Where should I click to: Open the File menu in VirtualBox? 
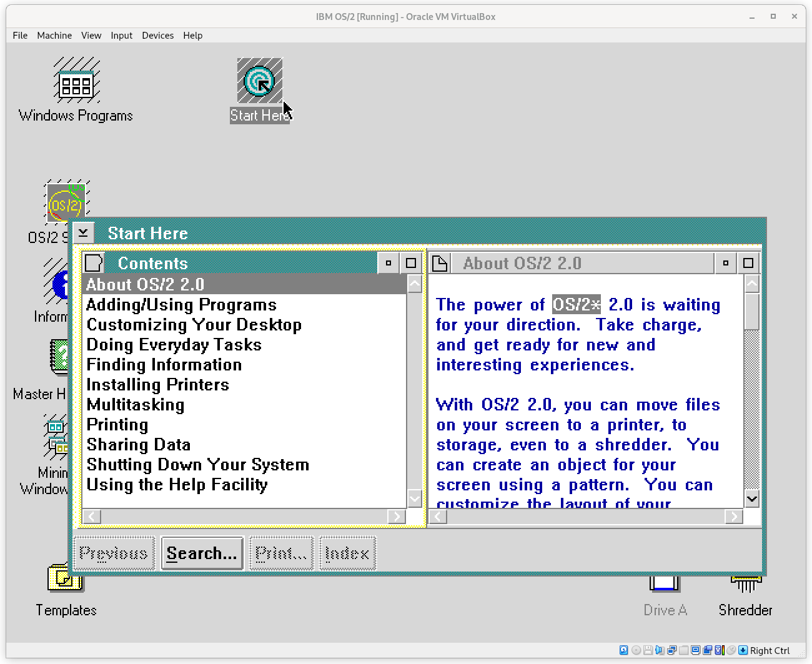20,36
